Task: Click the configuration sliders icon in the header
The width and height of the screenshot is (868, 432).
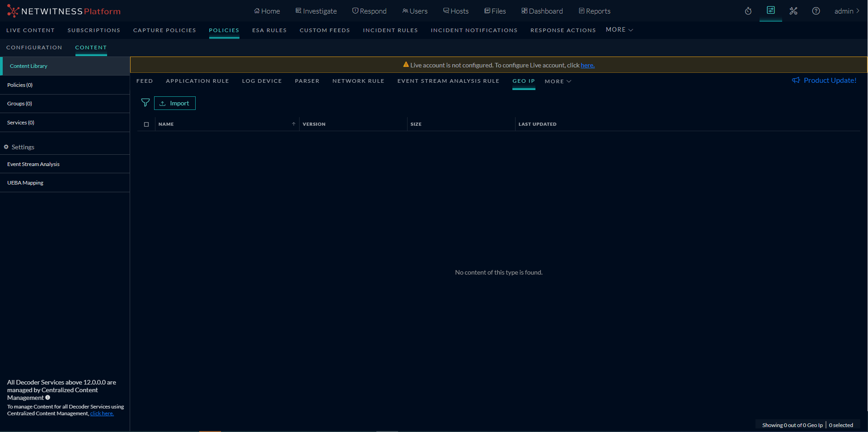Action: click(x=771, y=10)
